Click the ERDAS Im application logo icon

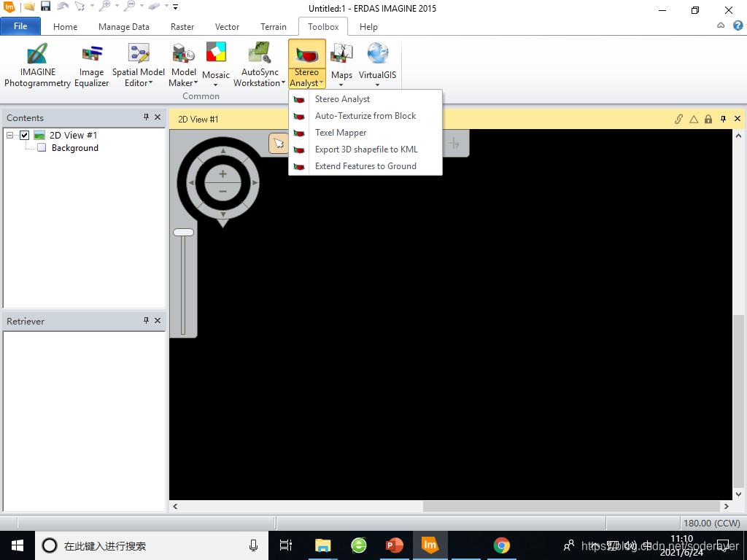(x=9, y=7)
